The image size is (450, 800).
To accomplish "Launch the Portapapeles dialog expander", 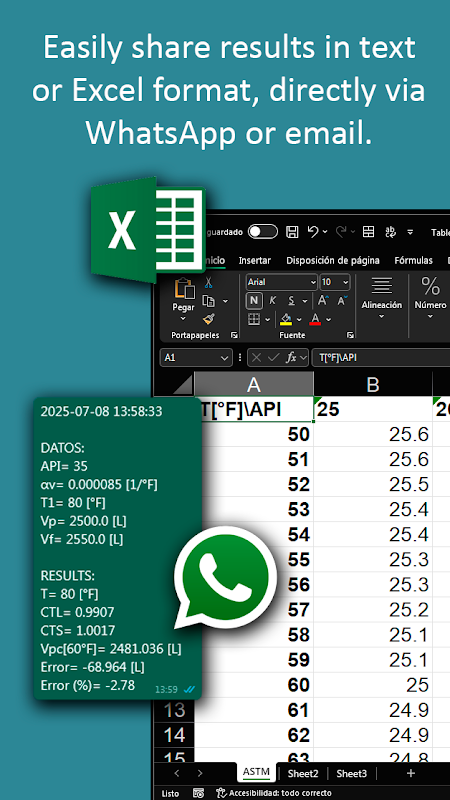I will pos(234,335).
